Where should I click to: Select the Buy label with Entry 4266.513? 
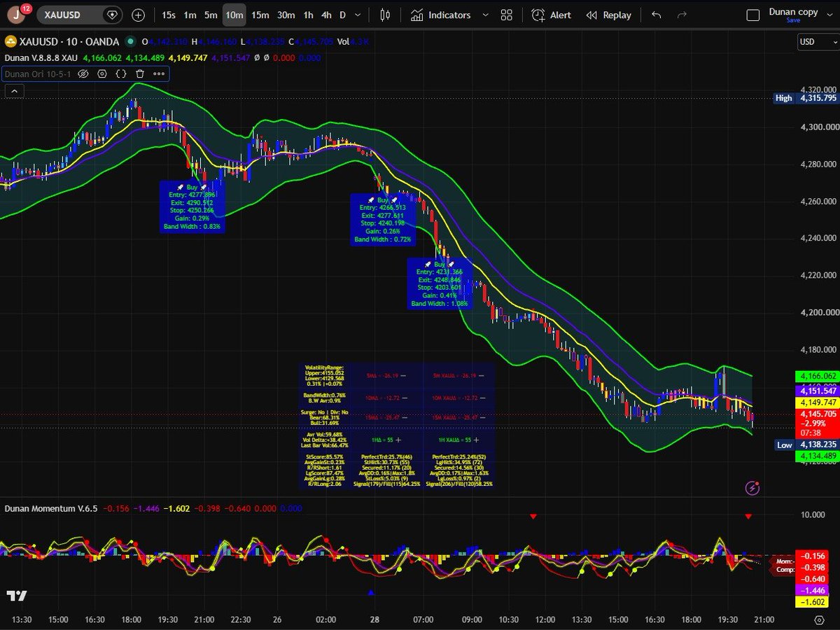tap(383, 219)
